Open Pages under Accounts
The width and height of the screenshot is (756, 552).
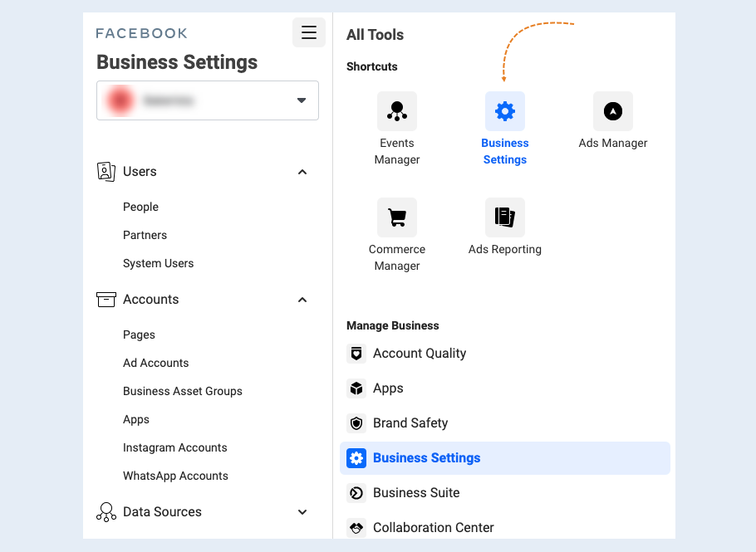[x=139, y=335]
